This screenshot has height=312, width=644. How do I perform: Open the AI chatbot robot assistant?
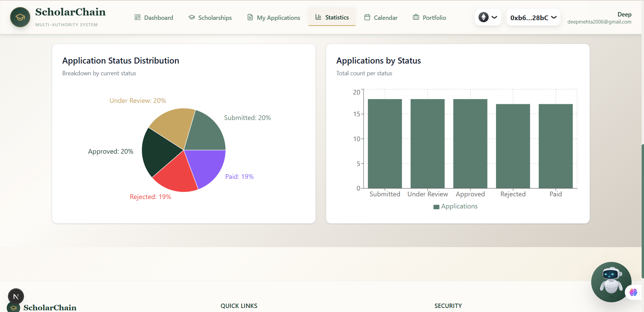pos(611,282)
